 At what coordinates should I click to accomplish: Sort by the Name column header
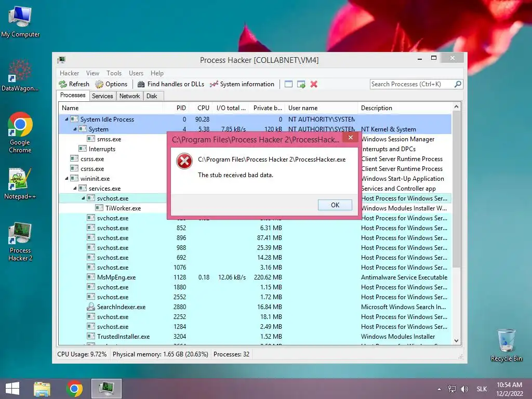(x=111, y=108)
